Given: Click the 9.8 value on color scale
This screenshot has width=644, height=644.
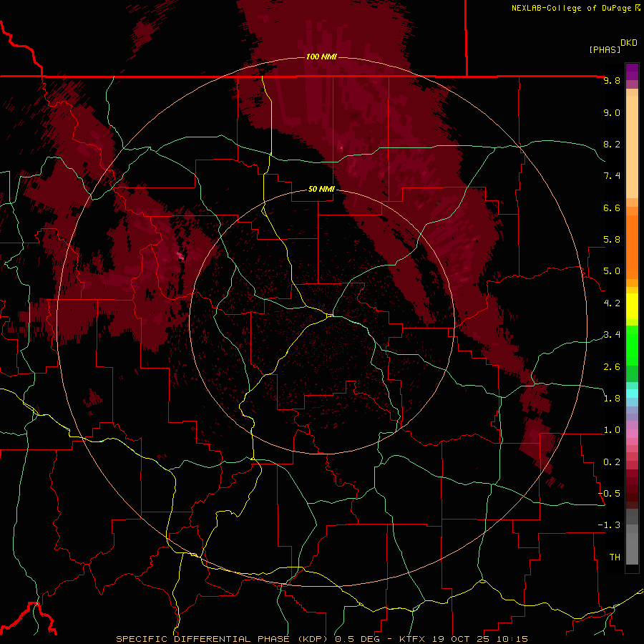Looking at the screenshot, I should pos(612,80).
